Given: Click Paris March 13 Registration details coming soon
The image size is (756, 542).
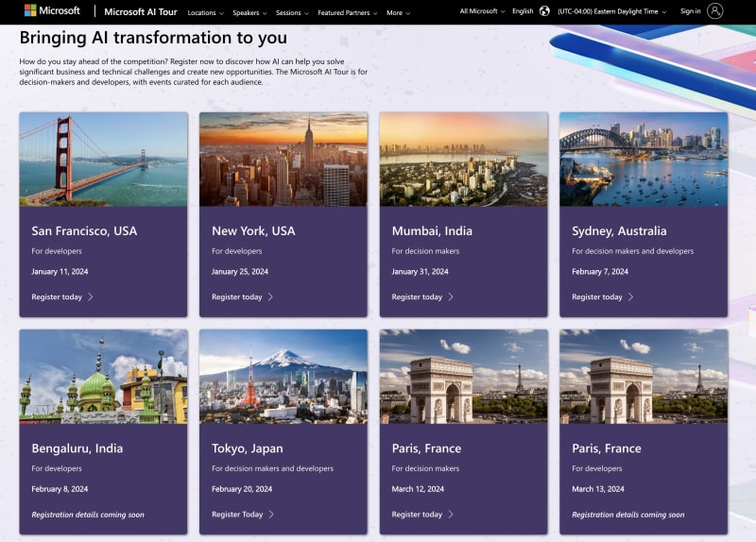Looking at the screenshot, I should [628, 515].
